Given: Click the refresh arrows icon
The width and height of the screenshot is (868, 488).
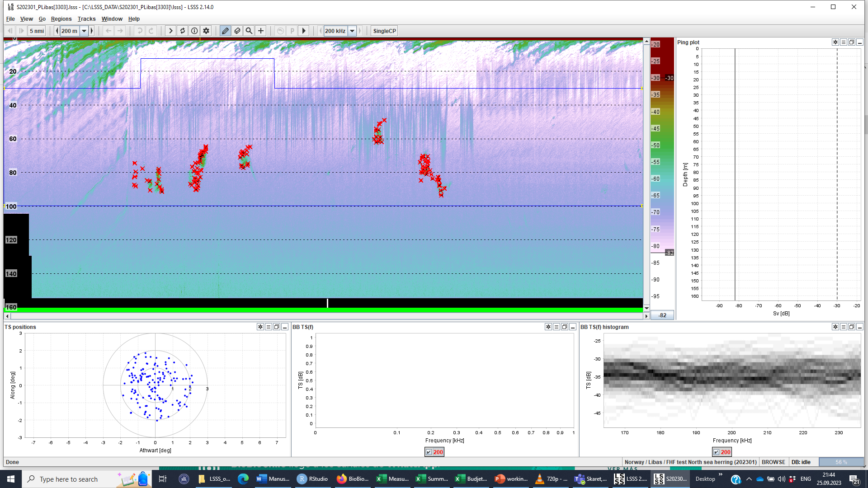Looking at the screenshot, I should [x=183, y=31].
